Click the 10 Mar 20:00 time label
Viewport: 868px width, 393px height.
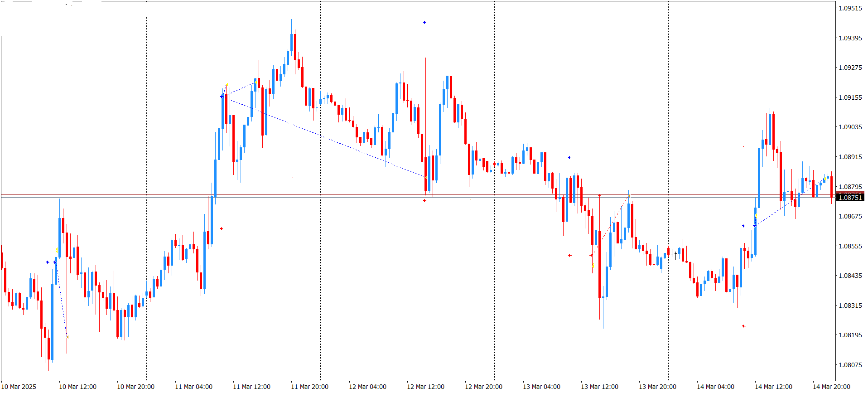pos(136,387)
